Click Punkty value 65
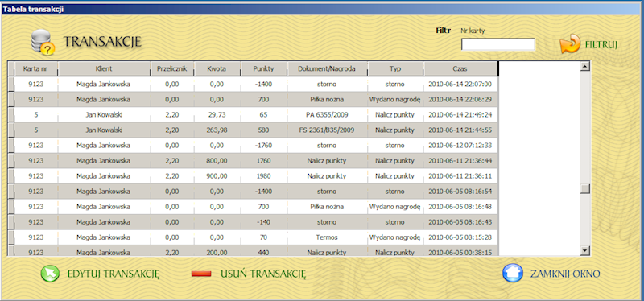Image resolution: width=644 pixels, height=301 pixels. coord(264,114)
